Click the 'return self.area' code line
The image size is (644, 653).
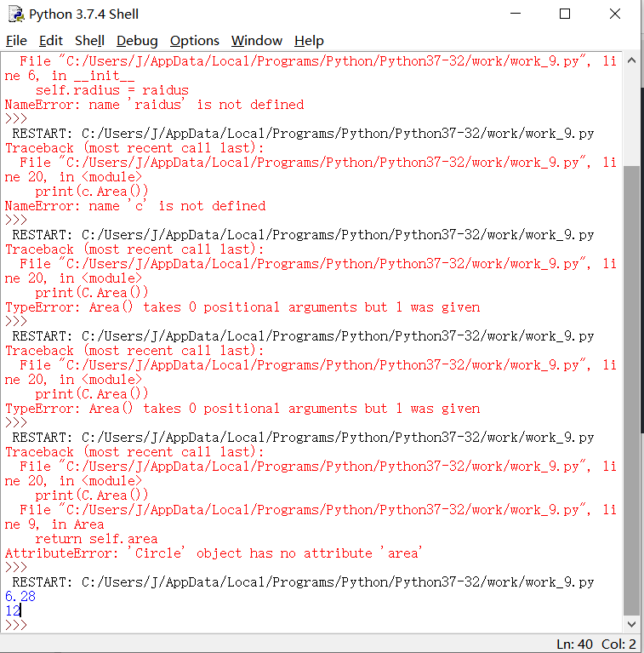pyautogui.click(x=96, y=539)
